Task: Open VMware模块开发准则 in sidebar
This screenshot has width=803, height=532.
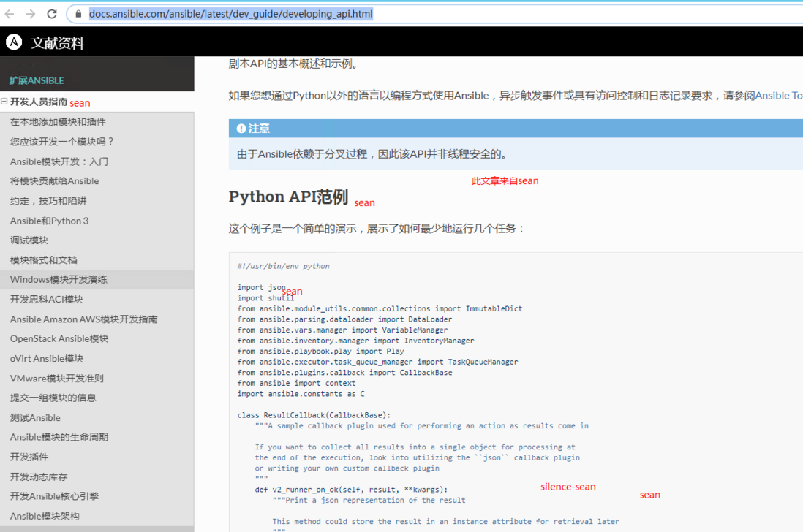Action: pos(57,379)
